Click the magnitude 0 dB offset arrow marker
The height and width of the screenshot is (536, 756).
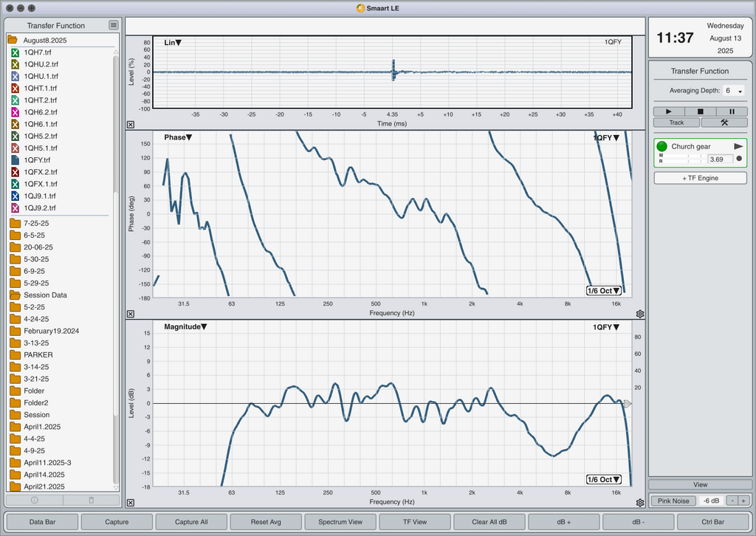pyautogui.click(x=627, y=403)
